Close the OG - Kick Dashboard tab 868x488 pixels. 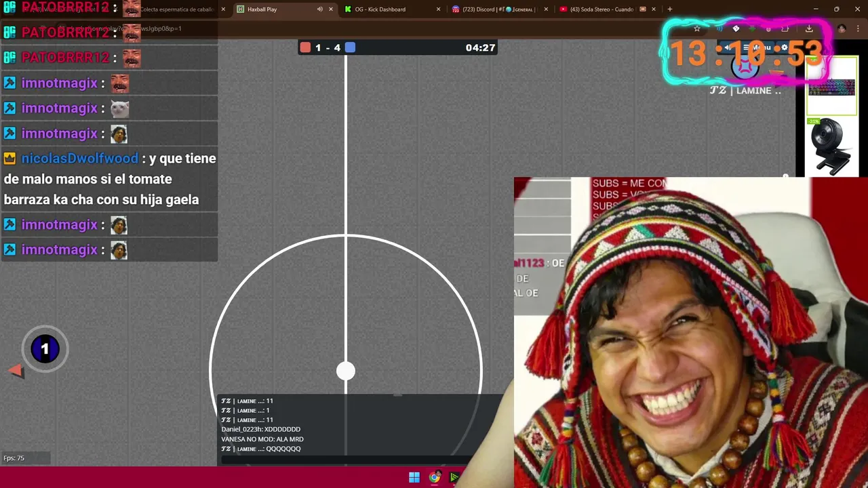pyautogui.click(x=438, y=9)
